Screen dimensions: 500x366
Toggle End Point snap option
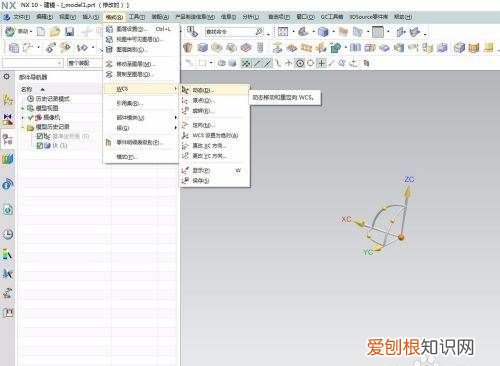coord(257,63)
